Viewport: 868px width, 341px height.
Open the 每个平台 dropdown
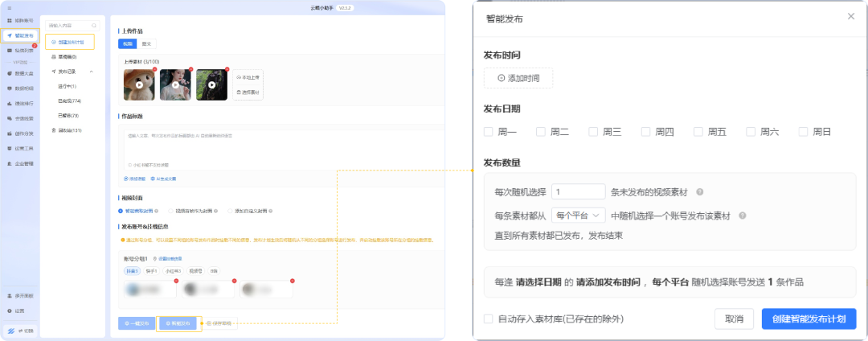click(x=579, y=216)
